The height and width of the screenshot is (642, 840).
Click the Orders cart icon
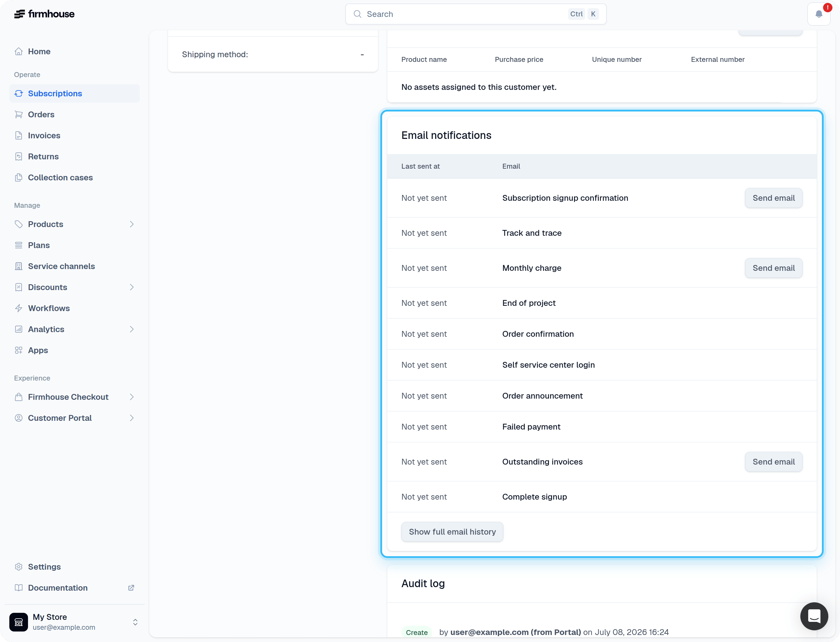pos(19,114)
